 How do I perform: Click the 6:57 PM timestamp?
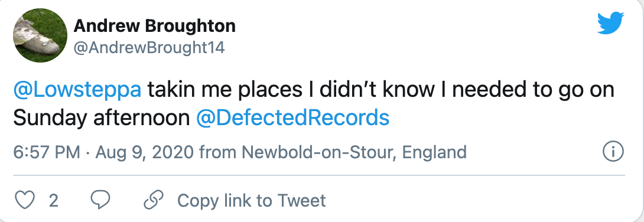47,152
